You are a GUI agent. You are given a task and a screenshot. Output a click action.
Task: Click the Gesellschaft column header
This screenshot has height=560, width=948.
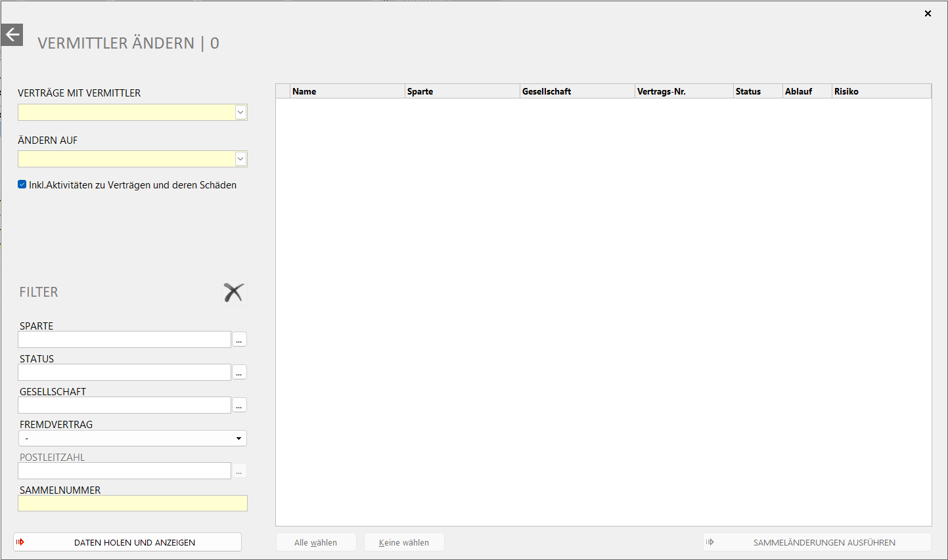577,91
